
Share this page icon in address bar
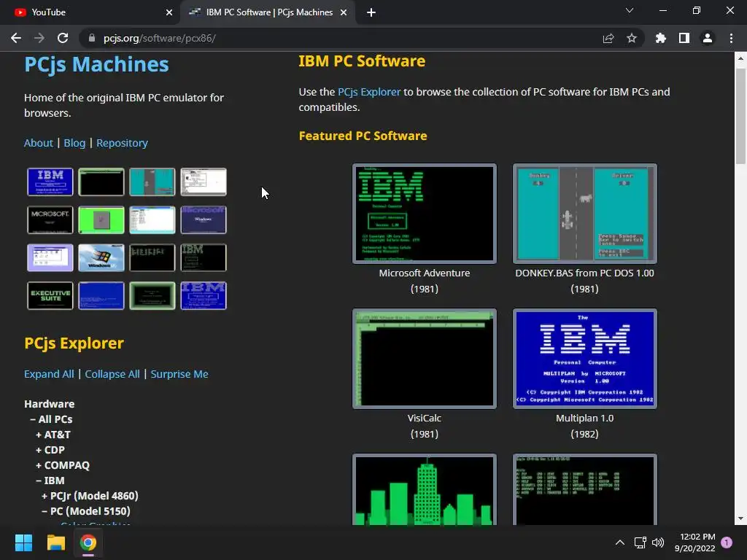coord(608,38)
